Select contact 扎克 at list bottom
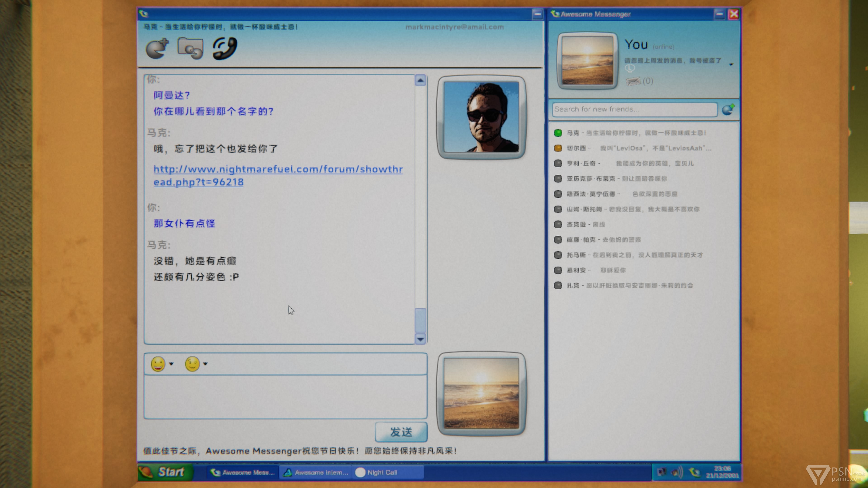The height and width of the screenshot is (488, 868). (624, 286)
